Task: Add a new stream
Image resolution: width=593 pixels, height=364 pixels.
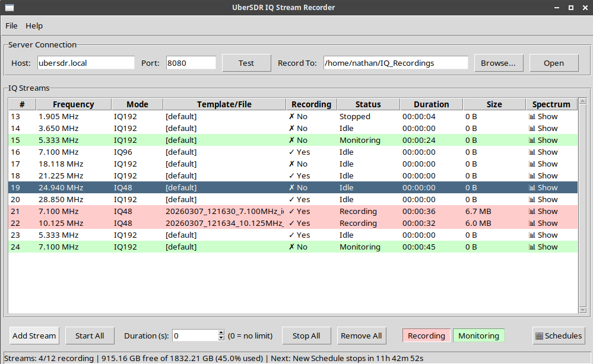Action: (34, 336)
